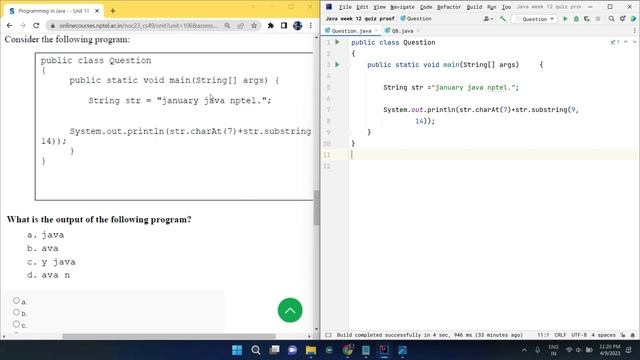Click Run with Coverage icon in IntelliJ toolbar
640x360 pixels.
[587, 19]
